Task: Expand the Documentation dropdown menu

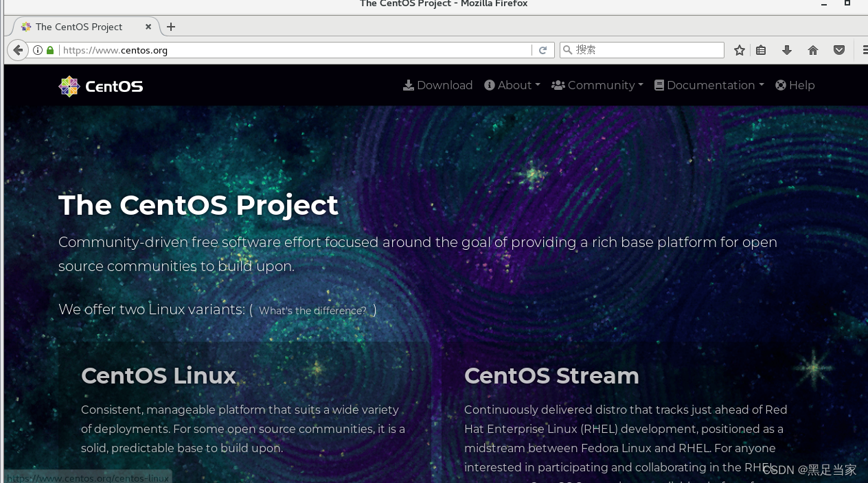Action: coord(709,85)
